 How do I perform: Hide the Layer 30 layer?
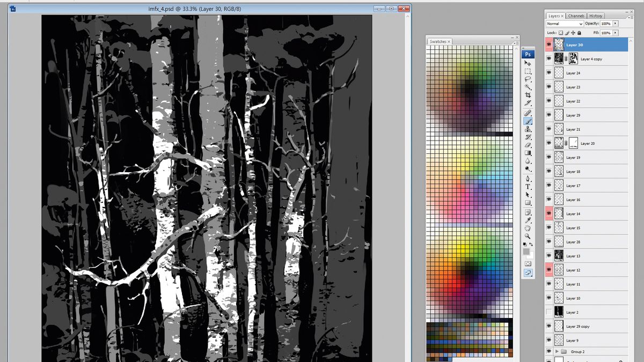(548, 45)
